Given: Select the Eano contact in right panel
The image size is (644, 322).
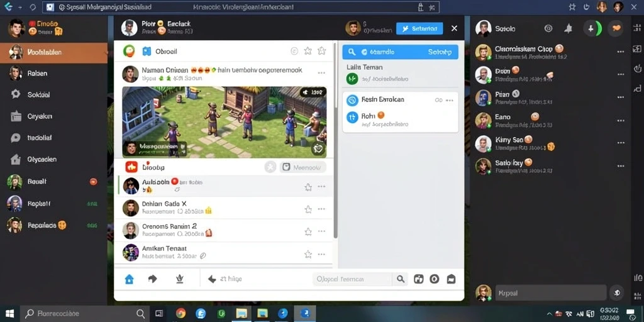Looking at the screenshot, I should pyautogui.click(x=550, y=120).
